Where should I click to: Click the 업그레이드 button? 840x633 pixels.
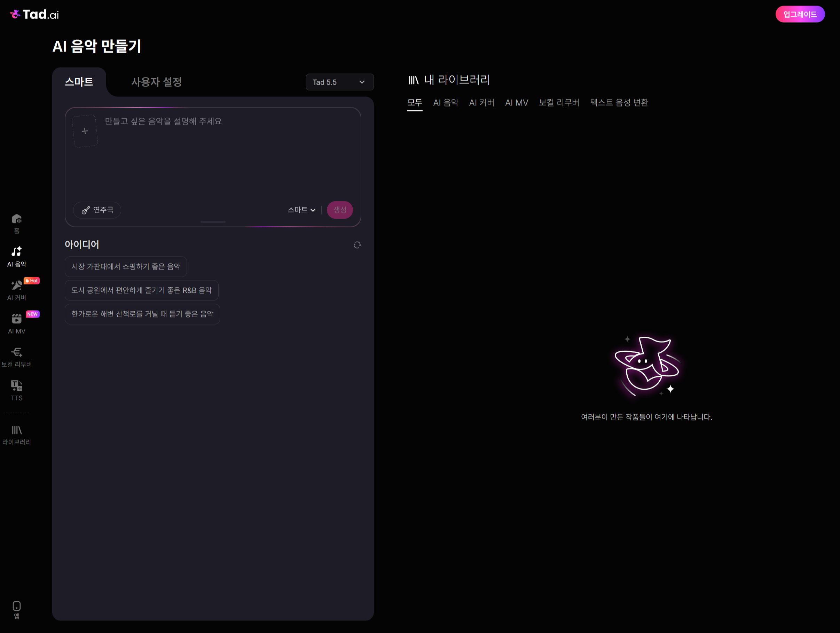800,14
